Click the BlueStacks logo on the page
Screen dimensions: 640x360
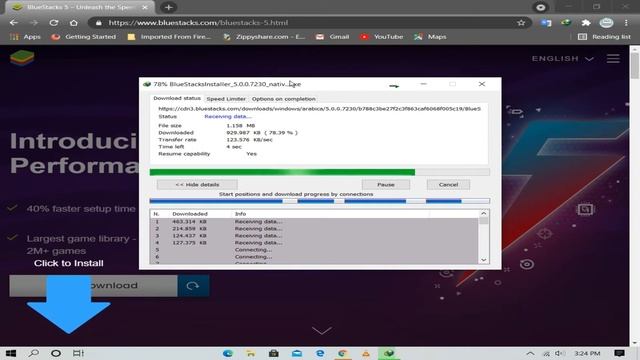pyautogui.click(x=22, y=58)
